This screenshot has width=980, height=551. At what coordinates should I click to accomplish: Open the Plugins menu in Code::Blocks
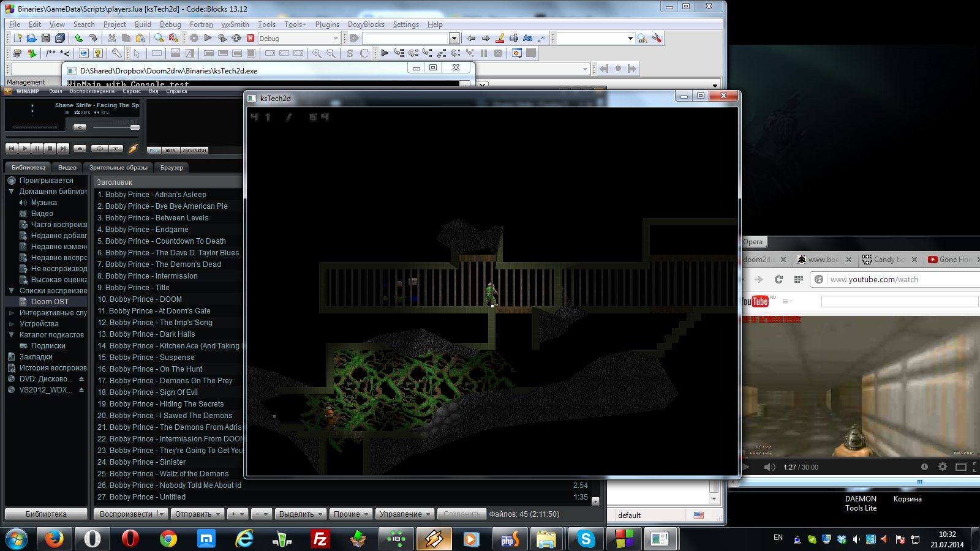coord(327,24)
